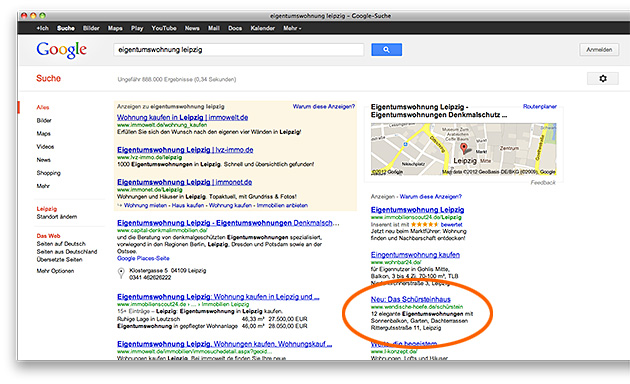The width and height of the screenshot is (630, 384).
Task: Click the Leipzig map thumbnail
Action: click(x=464, y=149)
